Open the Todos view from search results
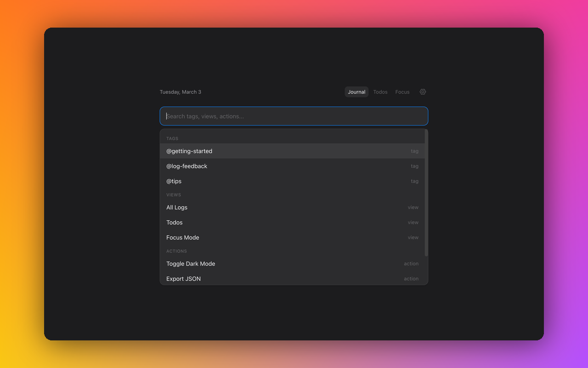The height and width of the screenshot is (368, 588). click(x=174, y=222)
